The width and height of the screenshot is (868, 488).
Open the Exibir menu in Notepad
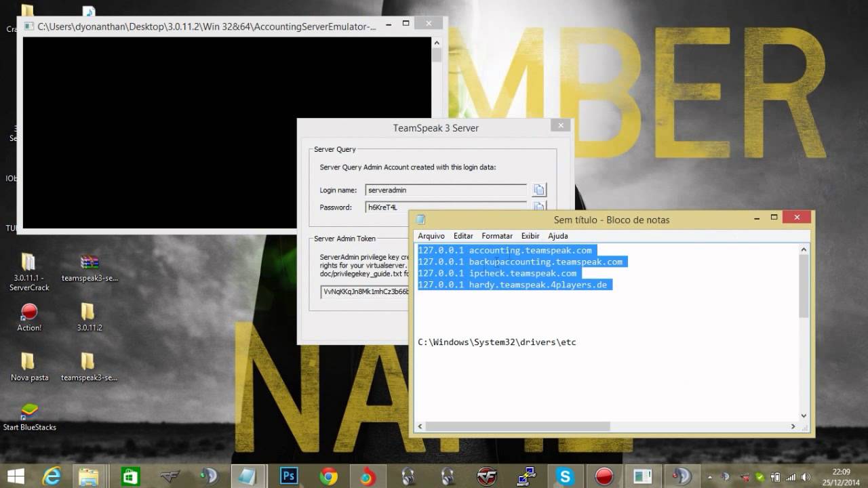(x=530, y=236)
